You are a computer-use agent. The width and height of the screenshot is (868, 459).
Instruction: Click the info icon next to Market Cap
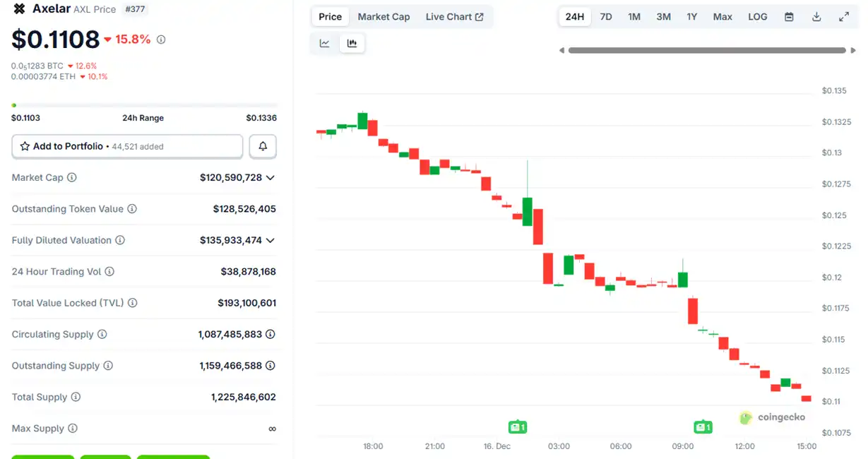tap(71, 177)
